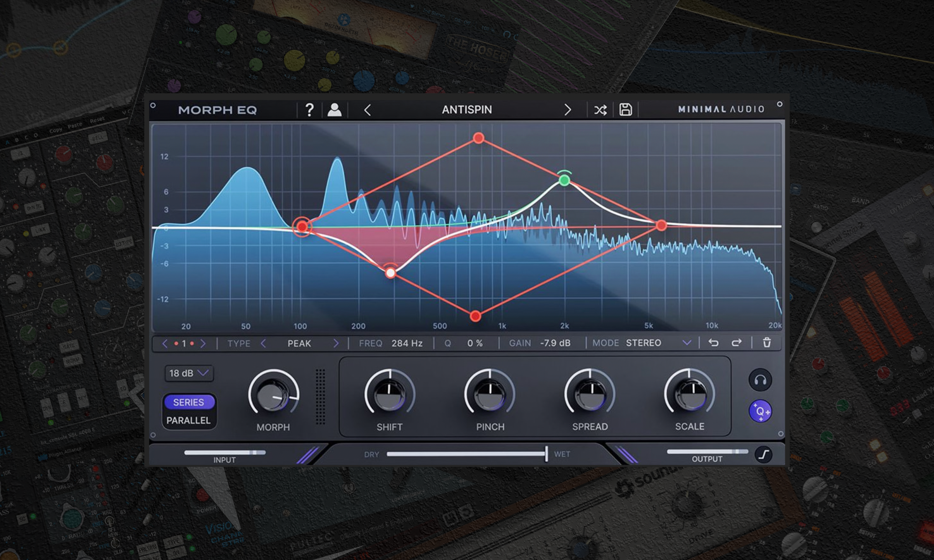Click the undo arrow icon
Image resolution: width=934 pixels, height=560 pixels.
[713, 343]
